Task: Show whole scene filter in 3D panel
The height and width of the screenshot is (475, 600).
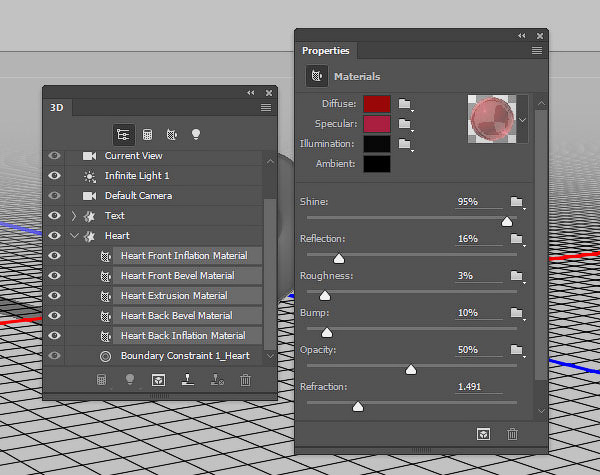Action: (123, 135)
